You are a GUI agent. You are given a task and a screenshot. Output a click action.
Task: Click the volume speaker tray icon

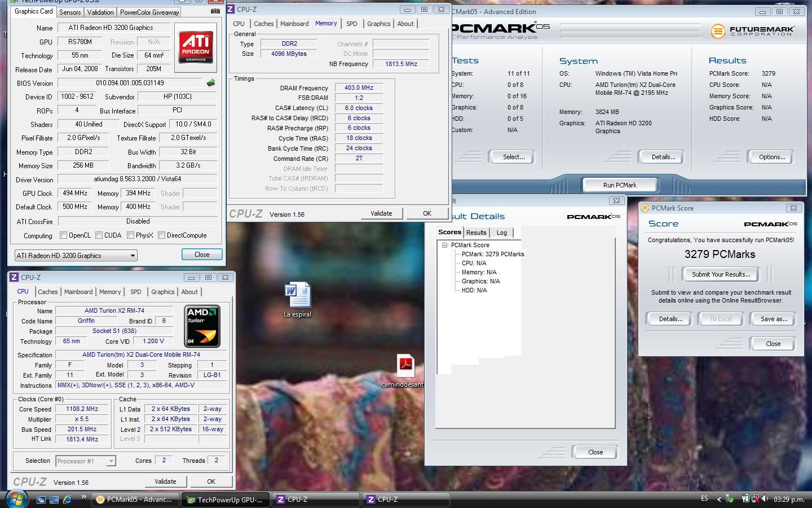[x=765, y=499]
